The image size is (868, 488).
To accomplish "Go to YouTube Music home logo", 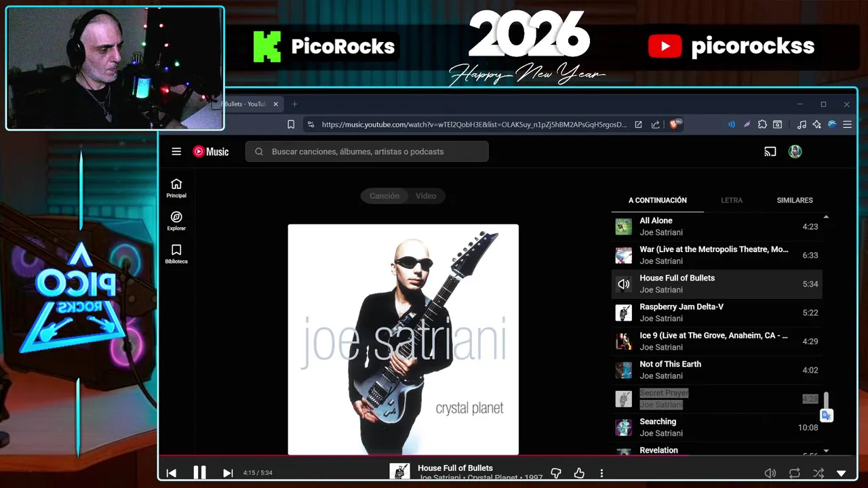I will point(211,152).
